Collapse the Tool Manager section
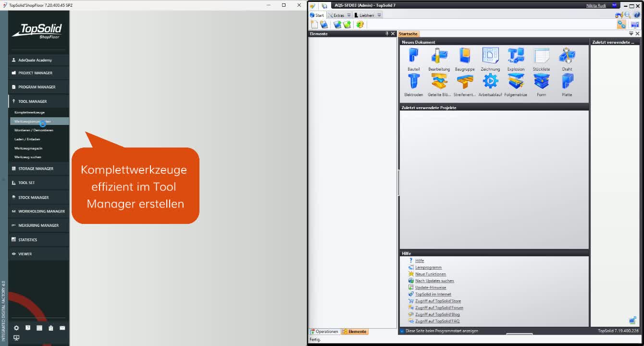This screenshot has width=644, height=346. [38, 101]
